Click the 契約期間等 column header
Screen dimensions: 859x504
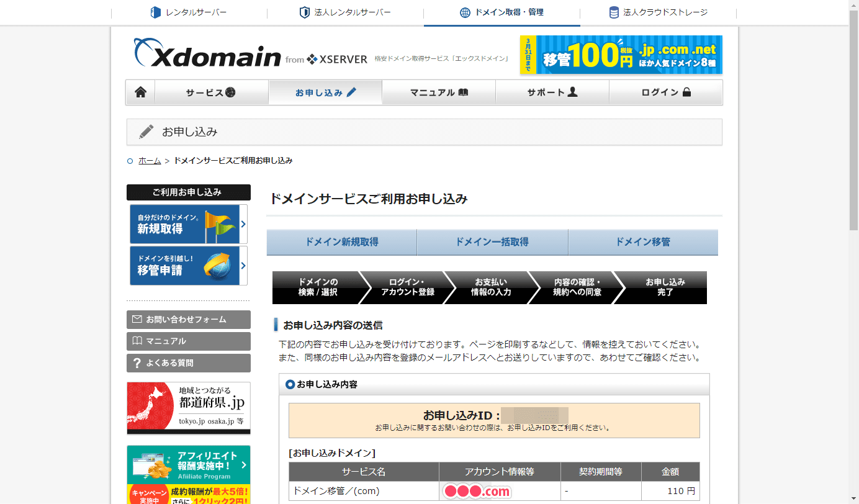[601, 472]
